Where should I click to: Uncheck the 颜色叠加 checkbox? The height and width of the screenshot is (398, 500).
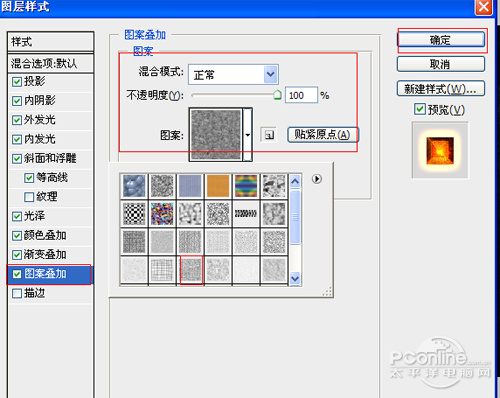[x=17, y=236]
